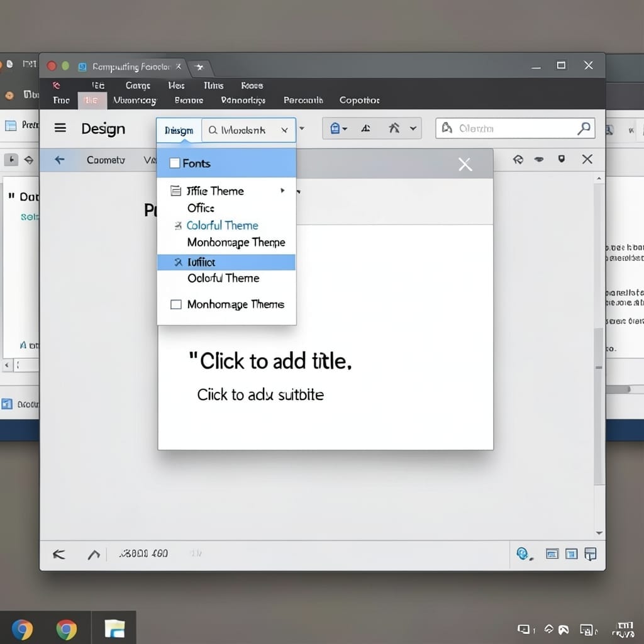Open File Explorer from the taskbar

(114, 629)
